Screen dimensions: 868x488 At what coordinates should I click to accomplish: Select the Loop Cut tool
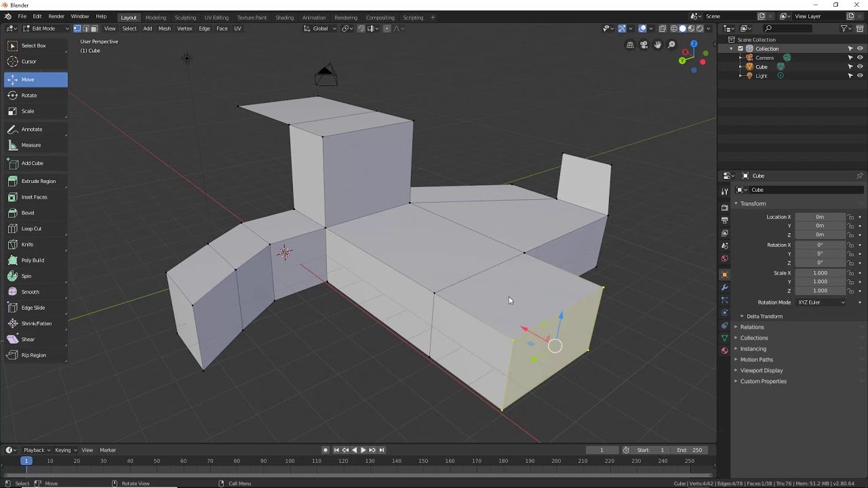click(35, 228)
